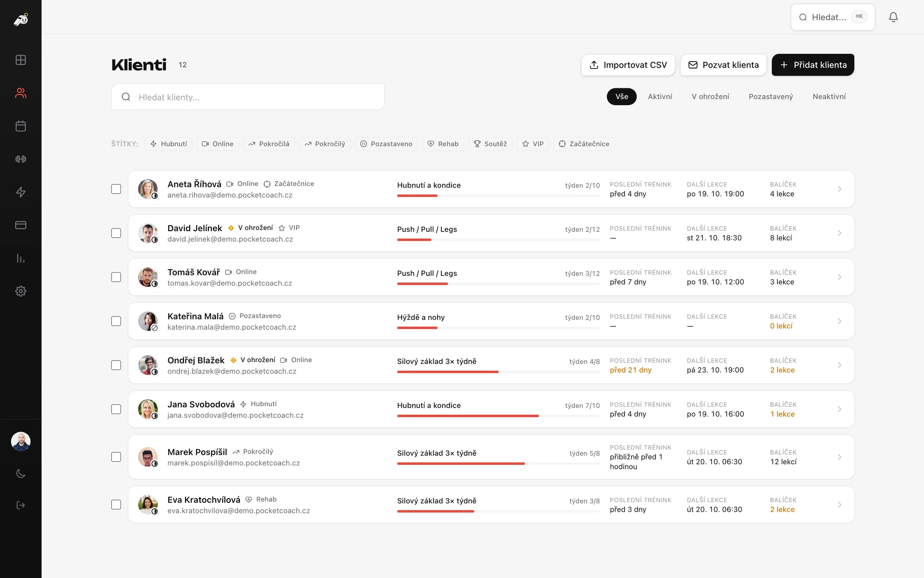This screenshot has width=924, height=578.
Task: Select checkbox for David Jelínek
Action: coord(116,233)
